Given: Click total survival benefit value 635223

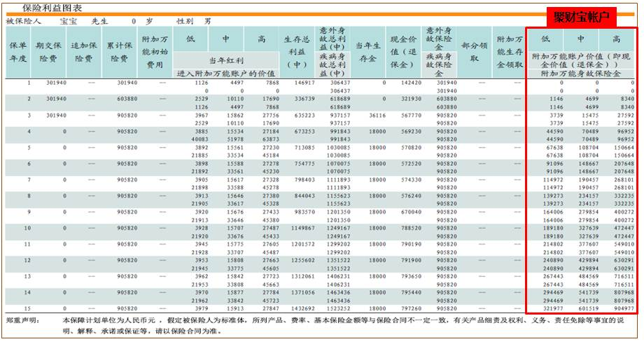Looking at the screenshot, I should [304, 116].
